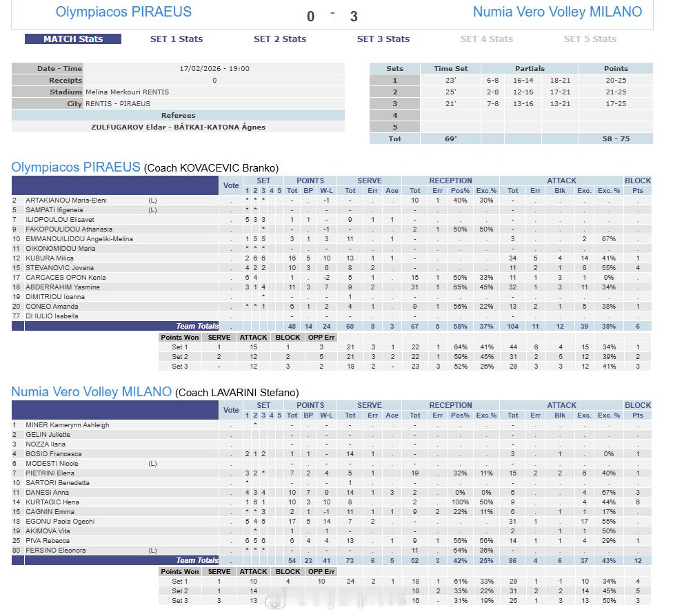Click the stadium name Melina Merkouri RENTIS
673x616 pixels.
(x=127, y=92)
